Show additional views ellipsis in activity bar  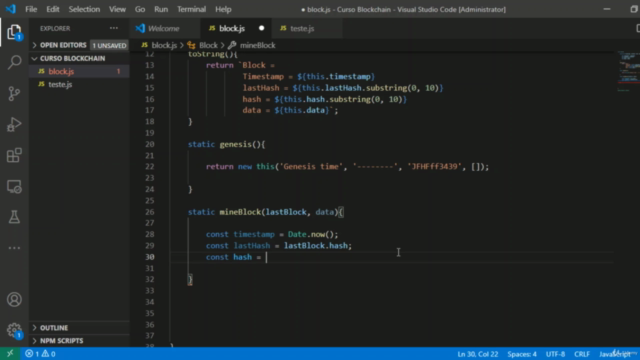[x=14, y=248]
